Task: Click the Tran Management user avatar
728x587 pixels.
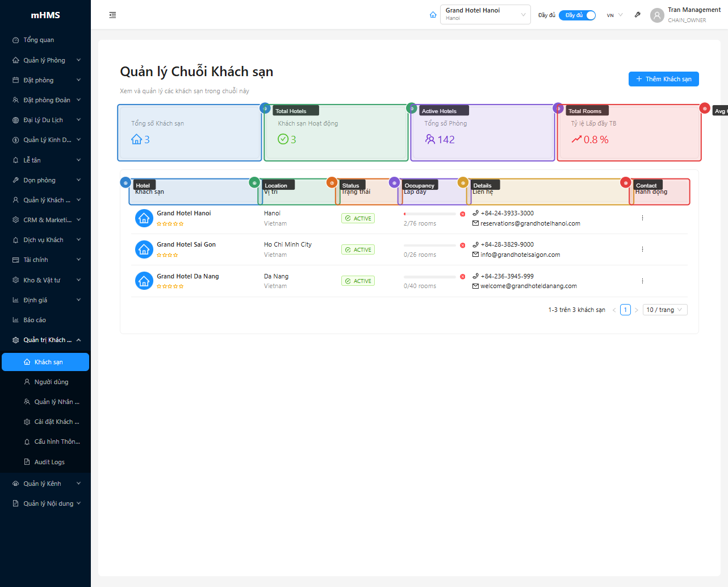Action: pyautogui.click(x=657, y=15)
